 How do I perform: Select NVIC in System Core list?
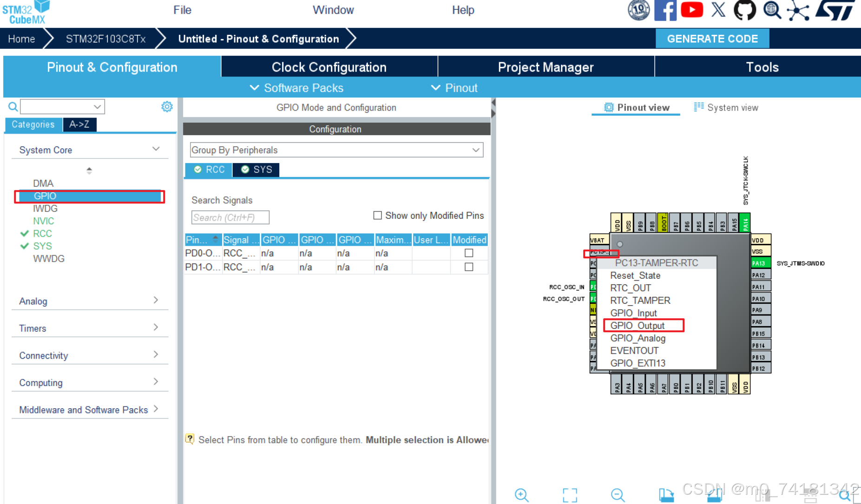pyautogui.click(x=44, y=221)
